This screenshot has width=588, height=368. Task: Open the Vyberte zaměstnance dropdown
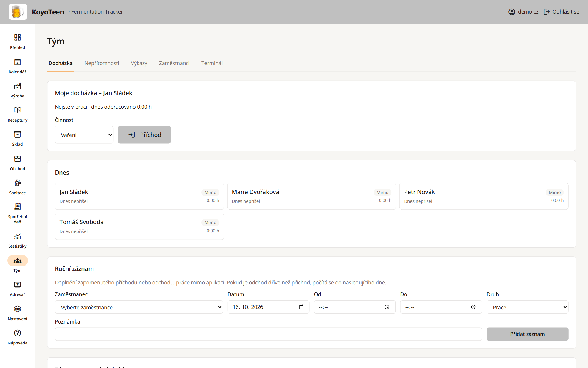(x=139, y=307)
